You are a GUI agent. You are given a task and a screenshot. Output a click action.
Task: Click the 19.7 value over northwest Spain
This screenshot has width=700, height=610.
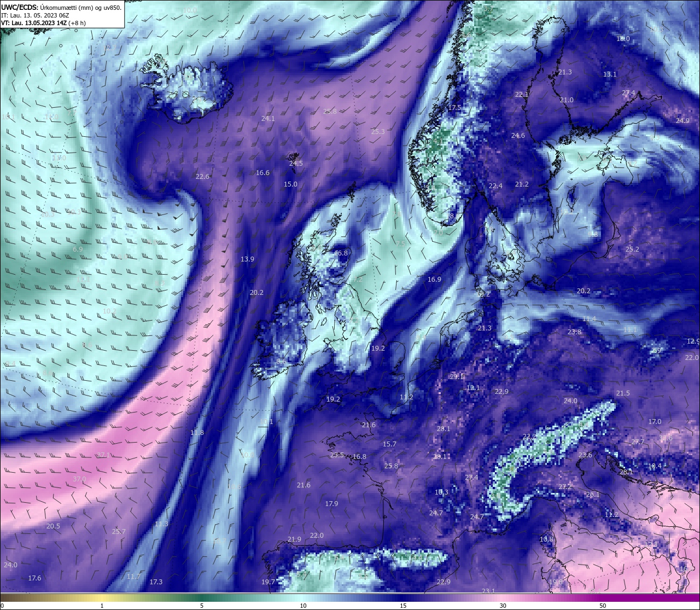click(268, 582)
